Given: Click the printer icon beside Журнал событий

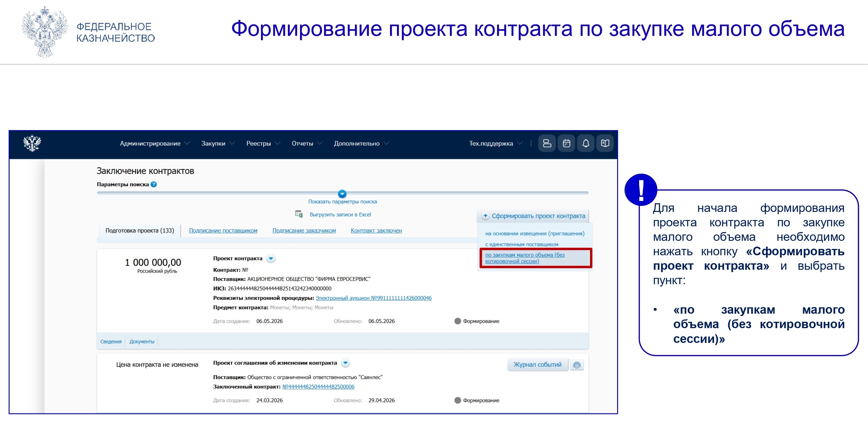Looking at the screenshot, I should coord(577,365).
